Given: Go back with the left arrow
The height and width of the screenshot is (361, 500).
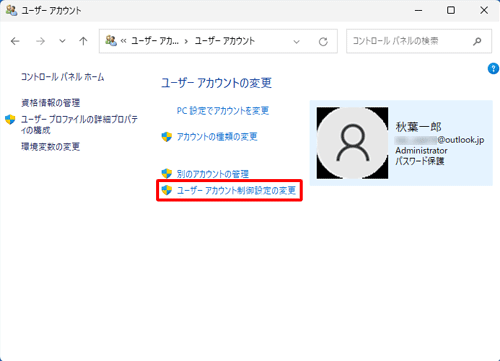Looking at the screenshot, I should click(x=15, y=41).
